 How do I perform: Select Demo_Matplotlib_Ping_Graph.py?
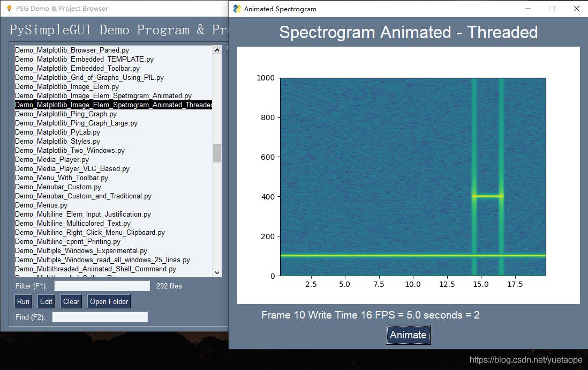point(113,114)
